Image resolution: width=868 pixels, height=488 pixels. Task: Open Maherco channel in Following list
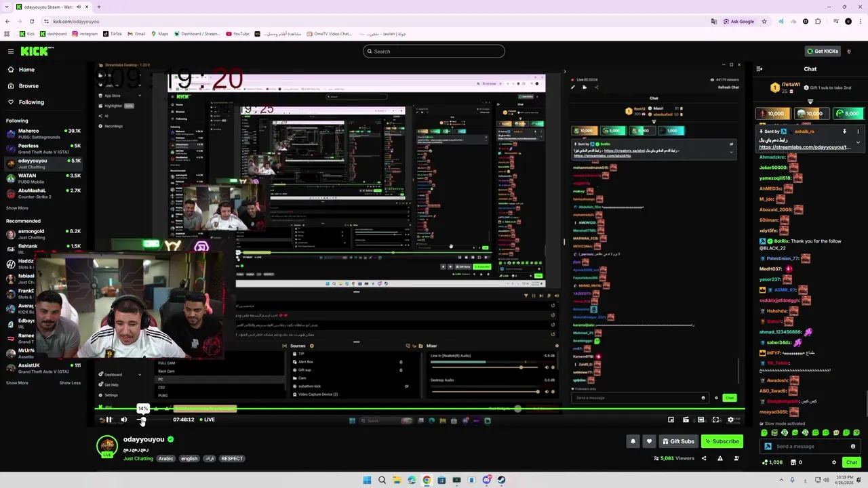43,134
